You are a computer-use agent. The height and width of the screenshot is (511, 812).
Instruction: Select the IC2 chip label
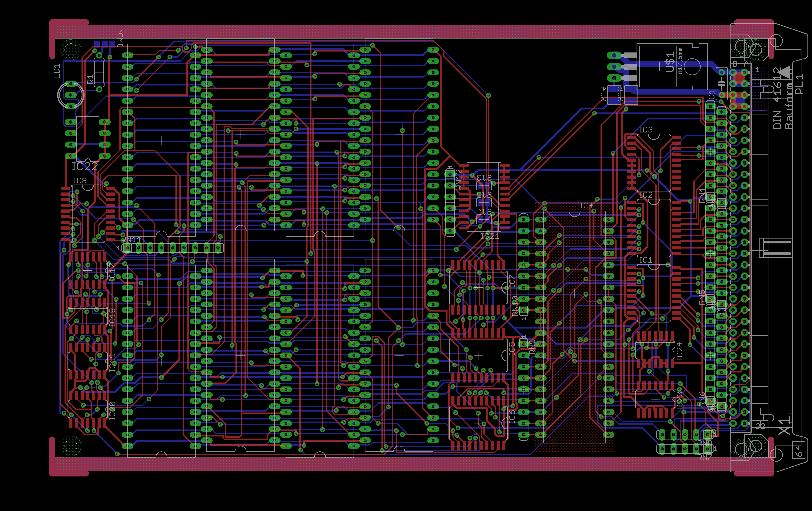646,195
